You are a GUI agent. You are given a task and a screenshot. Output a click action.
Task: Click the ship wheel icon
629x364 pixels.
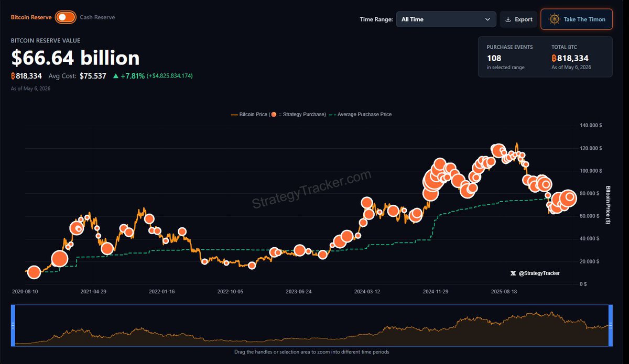(555, 19)
